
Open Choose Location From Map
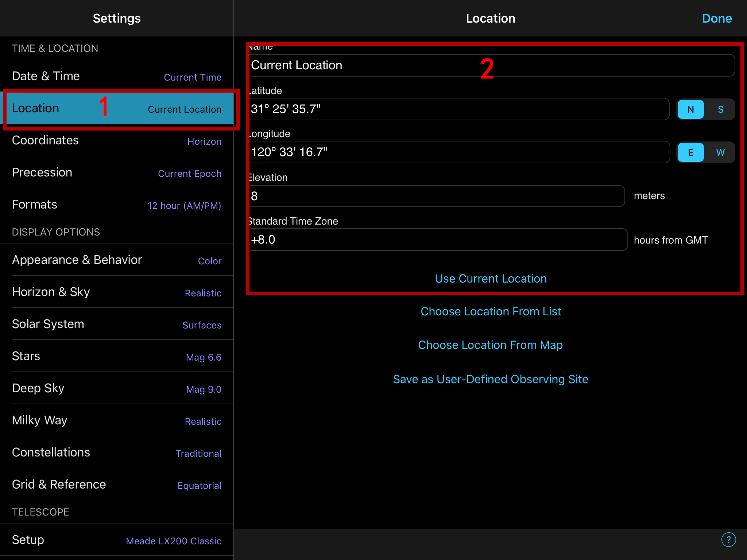click(491, 345)
